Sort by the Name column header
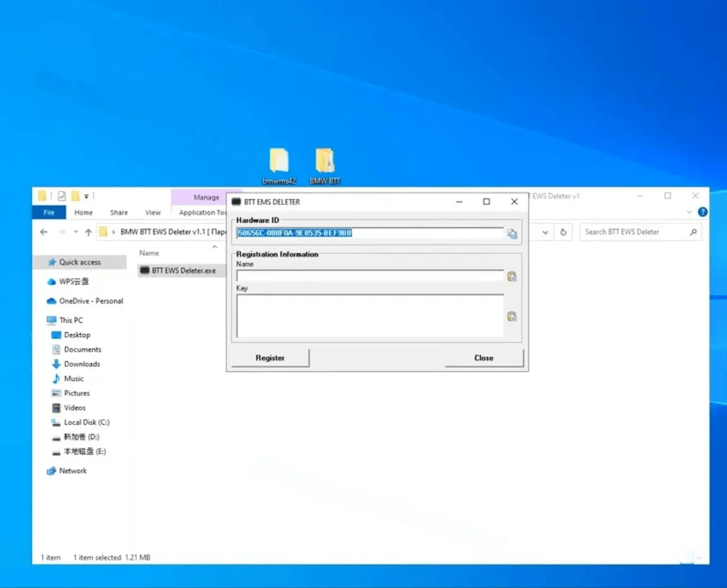 coord(149,253)
